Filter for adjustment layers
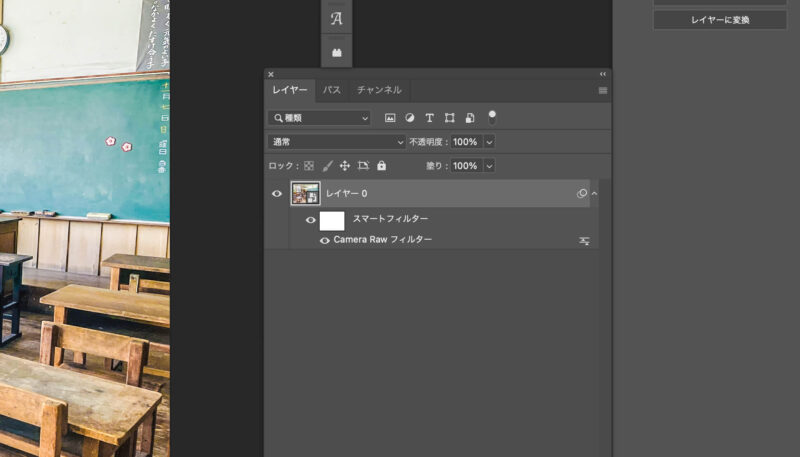The width and height of the screenshot is (800, 457). click(410, 118)
